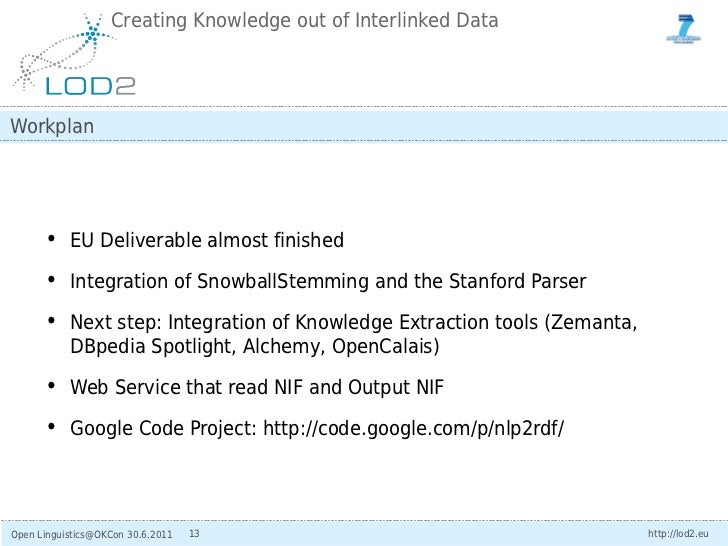Viewport: 728px width, 546px height.
Task: Click the 'Google Code Project' text
Action: [163, 429]
